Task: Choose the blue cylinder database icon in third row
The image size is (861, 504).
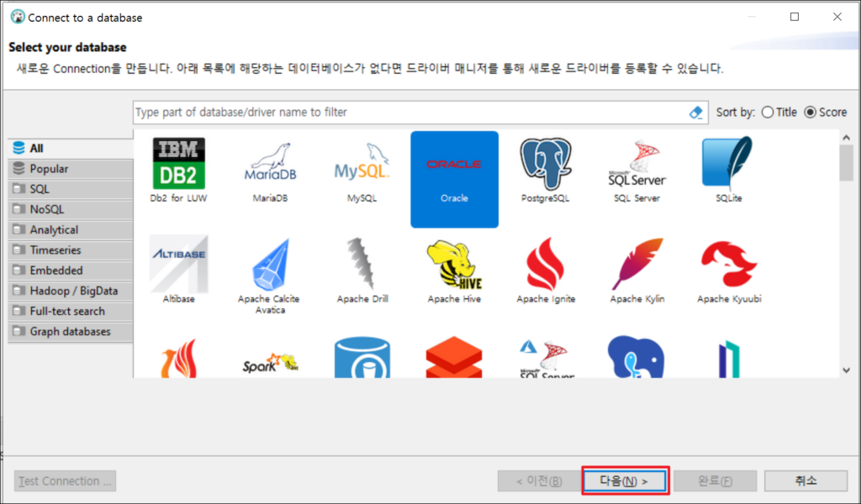Action: tap(362, 358)
